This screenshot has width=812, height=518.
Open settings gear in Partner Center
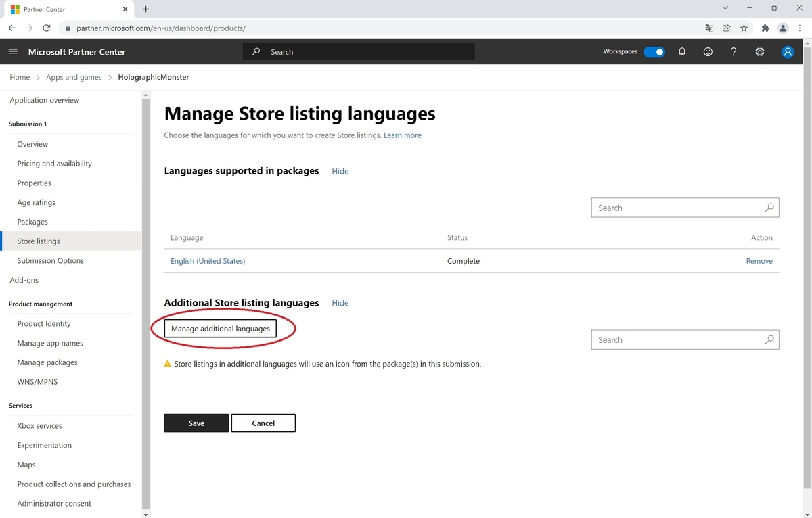click(x=760, y=52)
